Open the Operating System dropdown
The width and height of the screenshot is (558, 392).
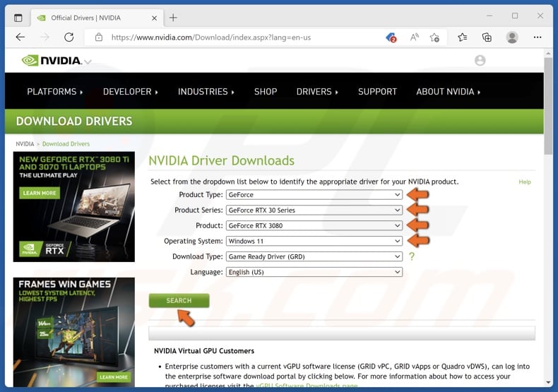click(x=314, y=241)
